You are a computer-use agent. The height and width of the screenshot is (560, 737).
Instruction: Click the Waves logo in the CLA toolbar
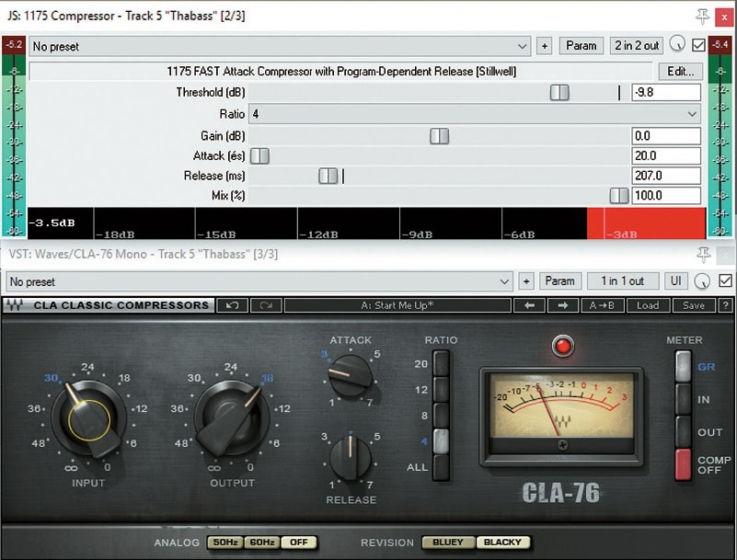pos(15,305)
